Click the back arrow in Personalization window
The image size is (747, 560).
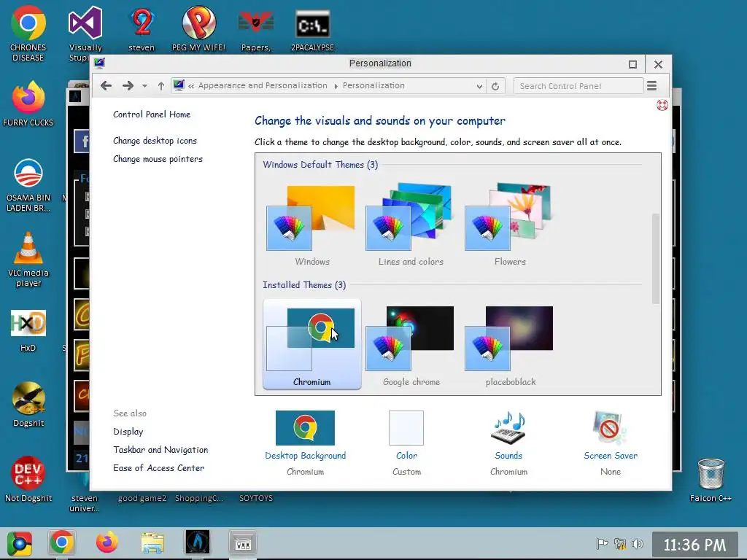tap(107, 86)
